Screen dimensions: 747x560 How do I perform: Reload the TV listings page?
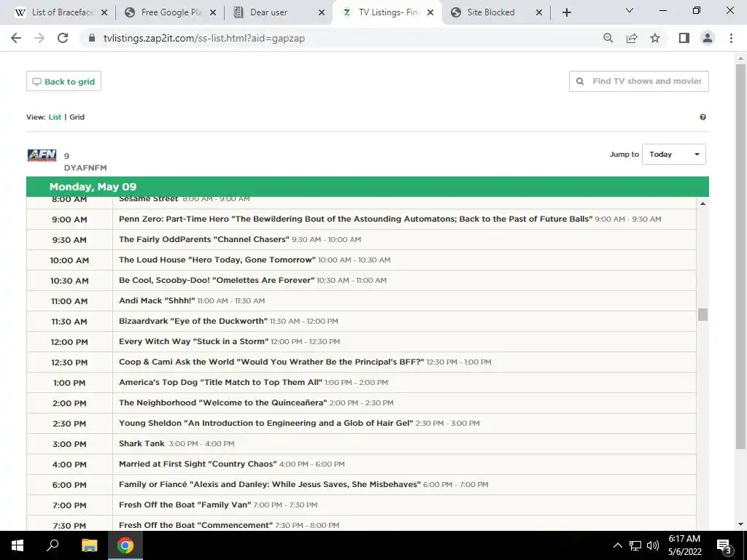click(x=63, y=38)
